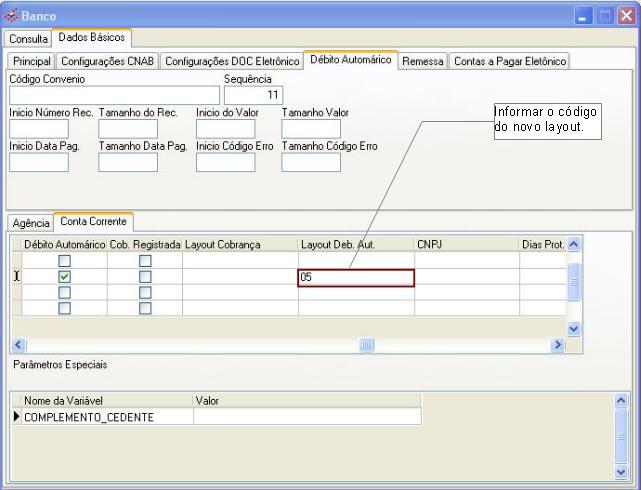Click the Valor cell for COMPLEMENTO_CEDENTE
The width and height of the screenshot is (641, 490).
(x=306, y=417)
